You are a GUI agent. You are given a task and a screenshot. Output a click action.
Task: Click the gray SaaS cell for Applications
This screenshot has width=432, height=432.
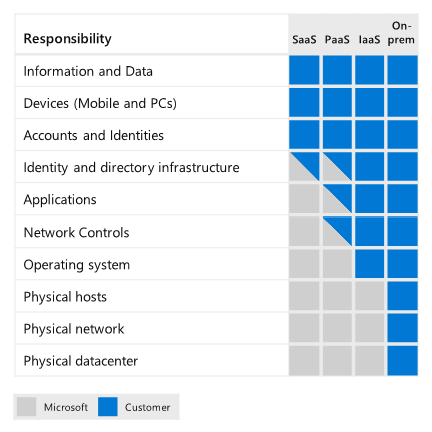(304, 199)
